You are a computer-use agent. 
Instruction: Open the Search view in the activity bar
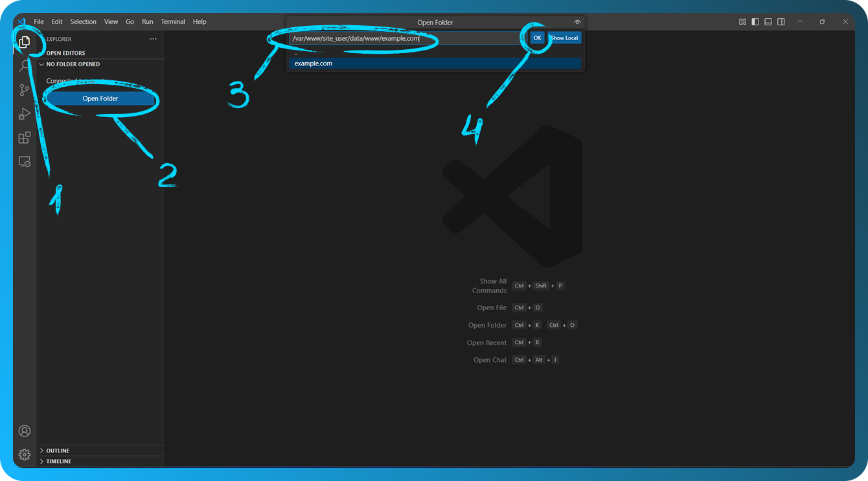pyautogui.click(x=25, y=65)
